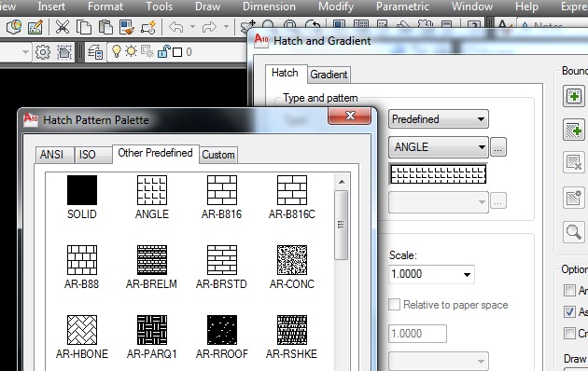The image size is (588, 371).
Task: Open the Help menu
Action: click(526, 7)
